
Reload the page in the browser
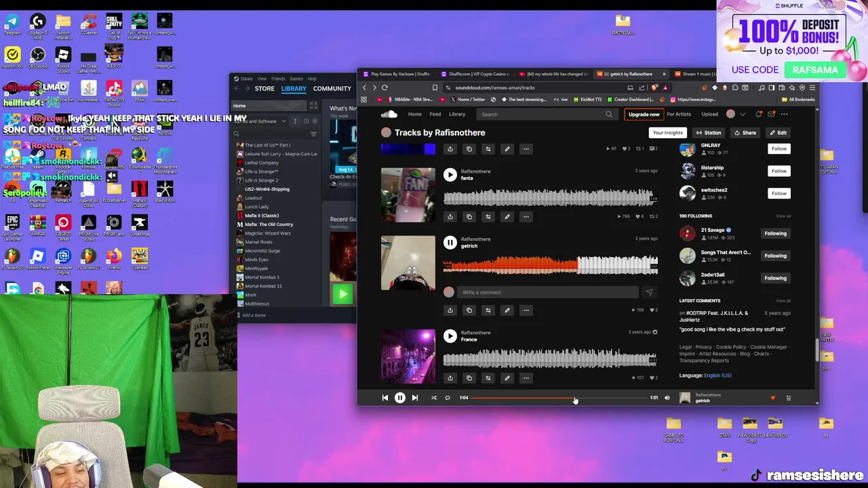coord(384,87)
